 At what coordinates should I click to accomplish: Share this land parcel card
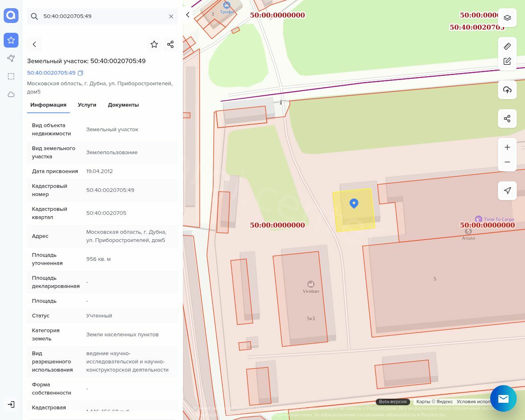171,44
